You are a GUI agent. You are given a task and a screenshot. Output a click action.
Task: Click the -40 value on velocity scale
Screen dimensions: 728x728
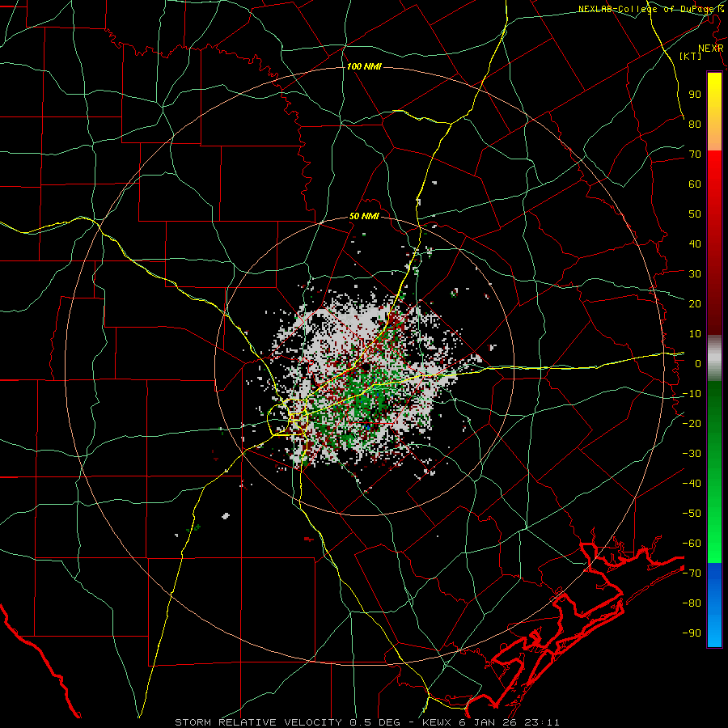[692, 484]
